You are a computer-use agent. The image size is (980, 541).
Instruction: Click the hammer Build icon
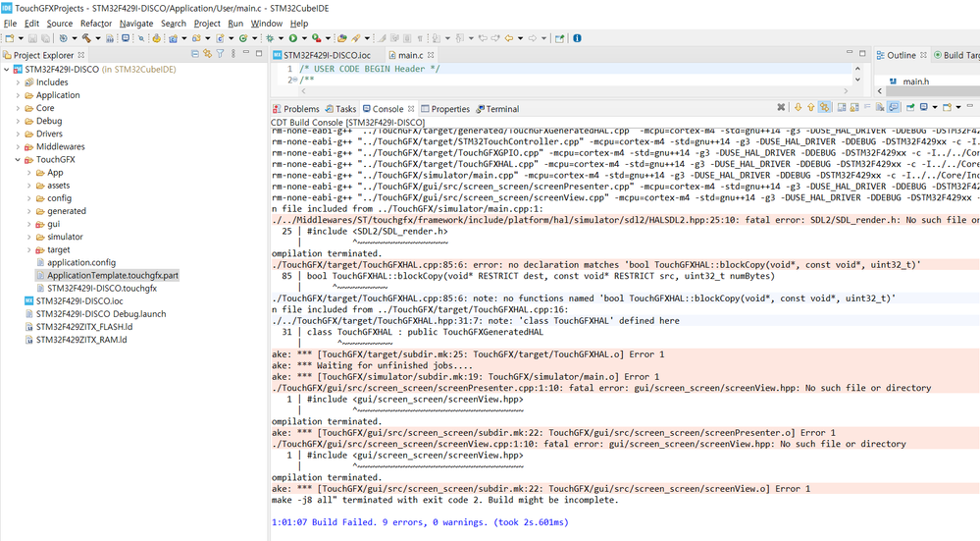tap(87, 38)
